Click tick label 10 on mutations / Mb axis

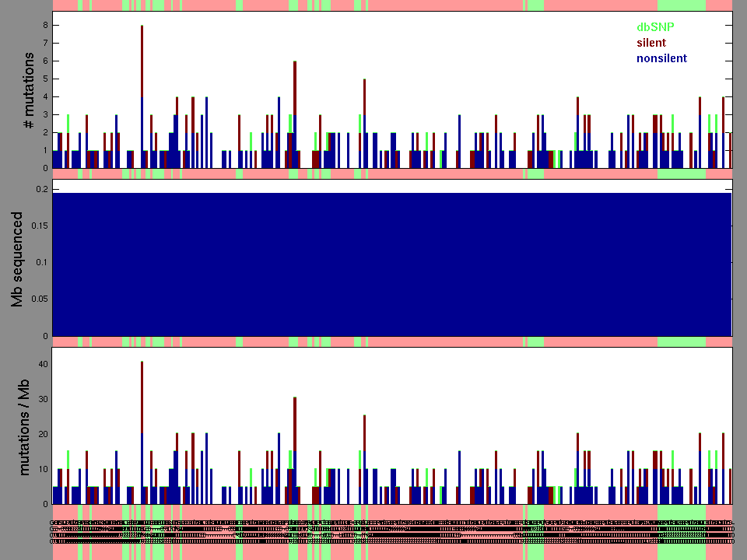tap(44, 469)
